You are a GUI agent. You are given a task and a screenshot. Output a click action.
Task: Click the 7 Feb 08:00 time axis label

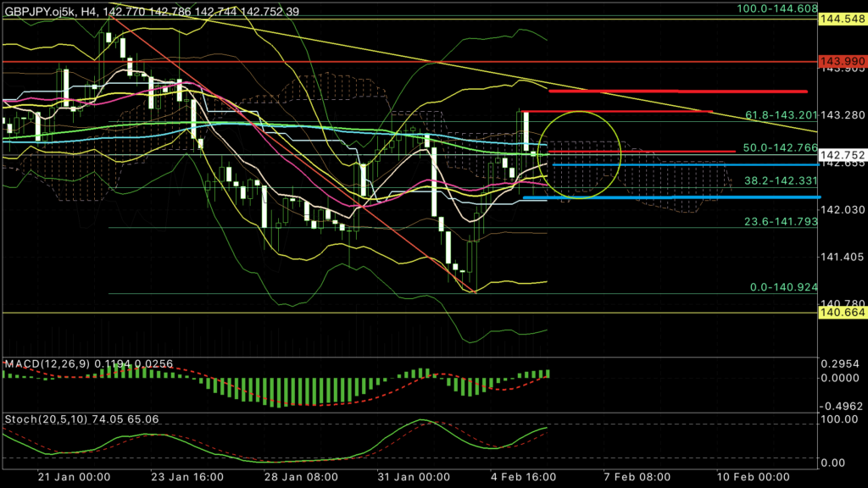637,477
